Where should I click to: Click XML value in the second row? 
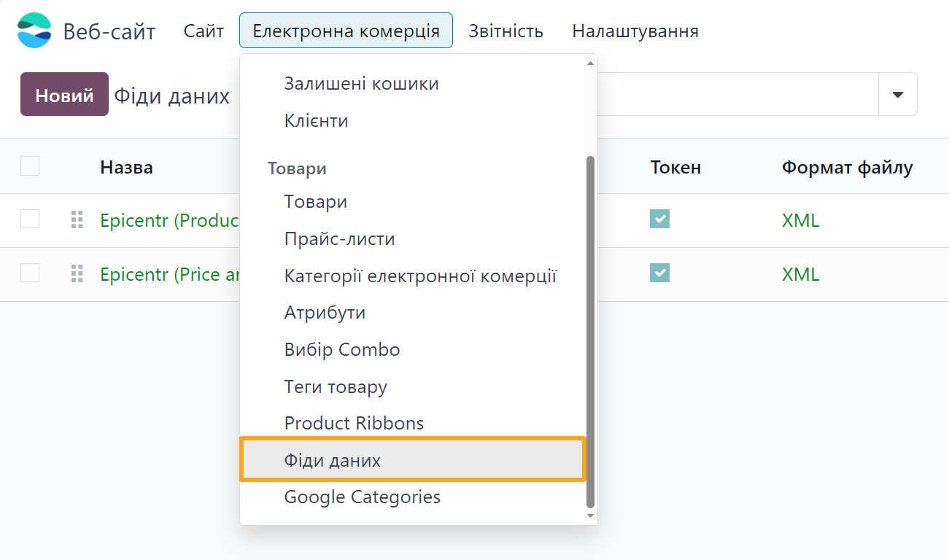[x=800, y=275]
